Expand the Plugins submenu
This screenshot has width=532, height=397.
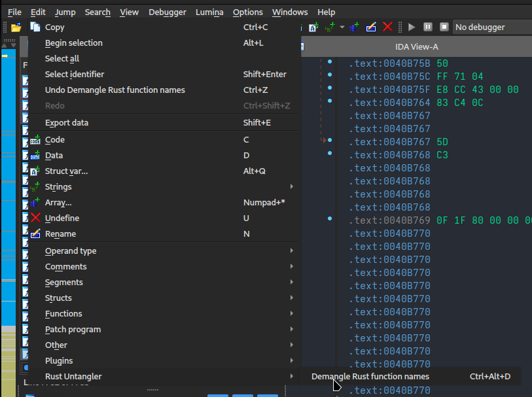click(291, 360)
